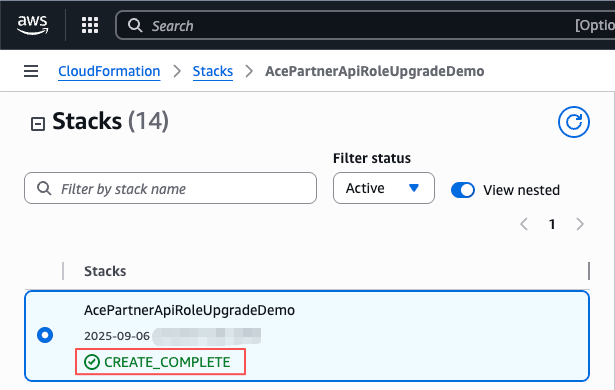Open the AWS console home logo
Image resolution: width=615 pixels, height=390 pixels.
click(x=33, y=25)
